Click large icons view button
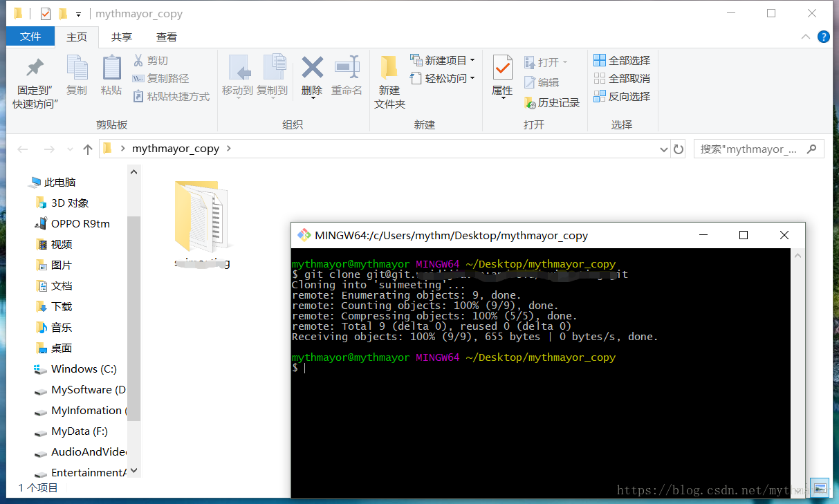Viewport: 839px width, 504px height. pos(820,488)
